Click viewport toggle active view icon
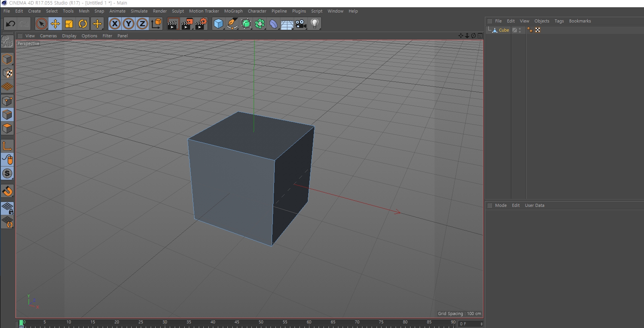Screen dimensions: 644x328 (480, 35)
